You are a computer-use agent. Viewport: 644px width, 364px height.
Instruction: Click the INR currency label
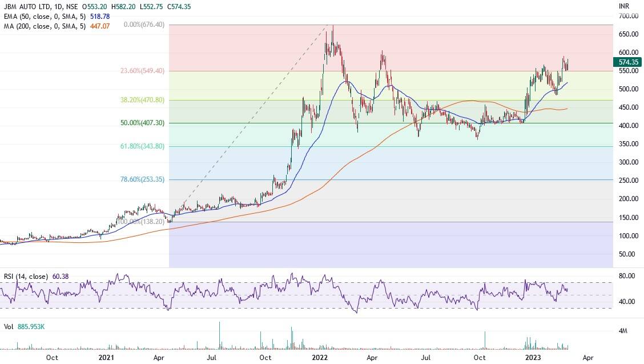(x=625, y=6)
